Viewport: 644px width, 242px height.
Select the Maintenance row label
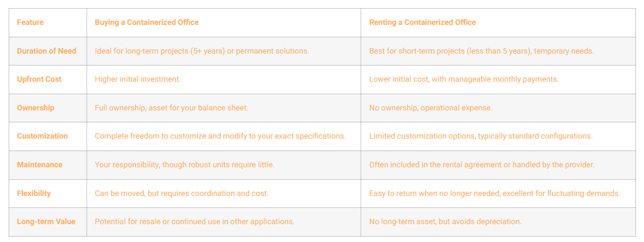point(39,165)
